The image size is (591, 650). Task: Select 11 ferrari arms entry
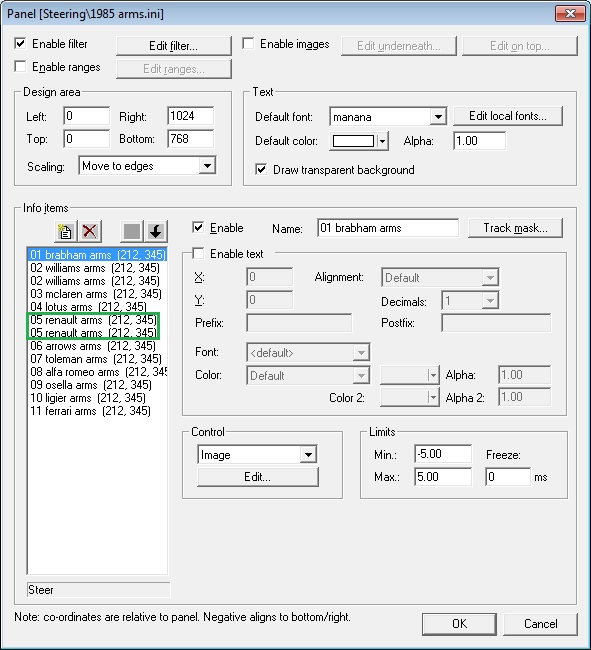[97, 411]
